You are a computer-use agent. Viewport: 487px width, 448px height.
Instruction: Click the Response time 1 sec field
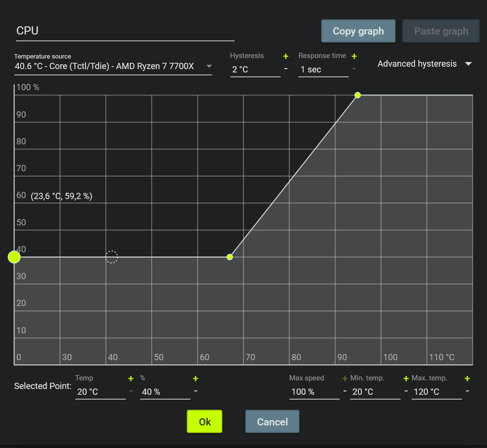tap(323, 70)
